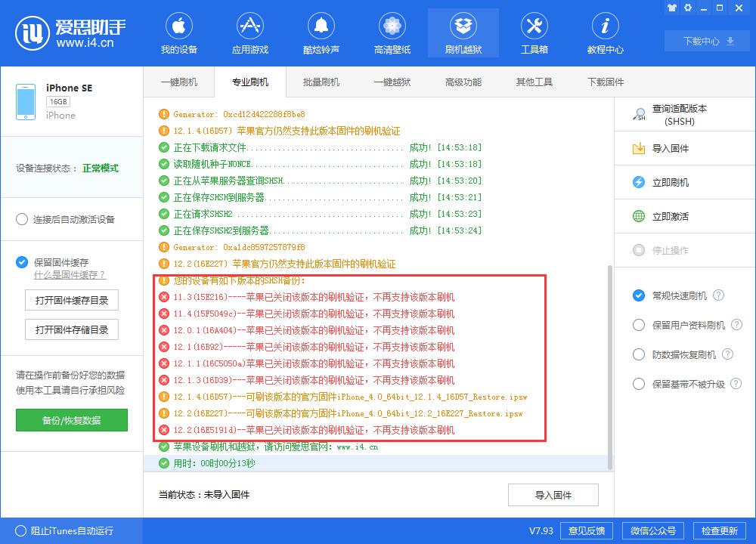This screenshot has height=544, width=756.
Task: Select the 酷炫铃声 ringtones icon
Action: (x=321, y=32)
